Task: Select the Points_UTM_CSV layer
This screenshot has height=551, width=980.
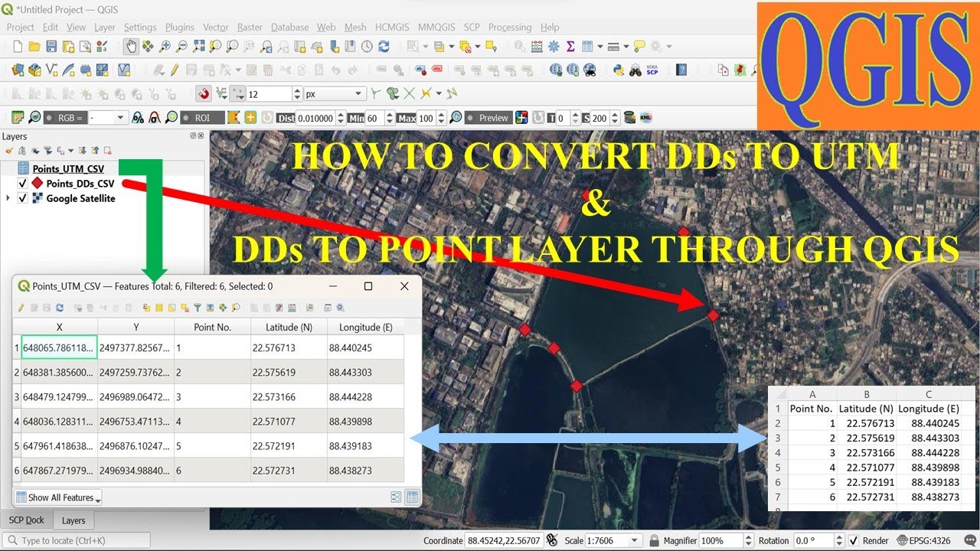Action: pos(68,168)
